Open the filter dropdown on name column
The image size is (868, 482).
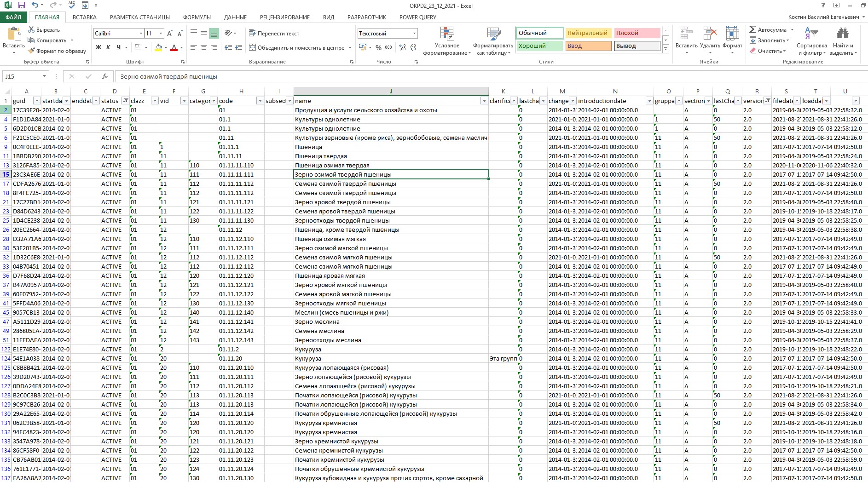484,101
